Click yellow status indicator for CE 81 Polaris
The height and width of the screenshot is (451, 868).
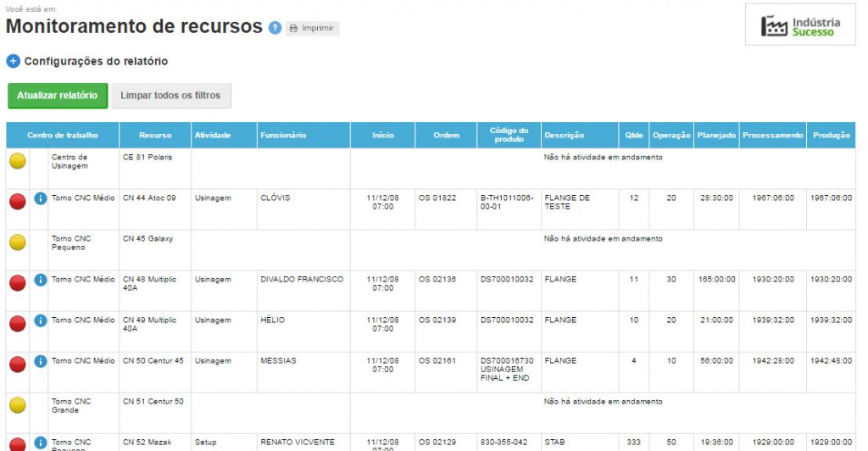tap(18, 161)
